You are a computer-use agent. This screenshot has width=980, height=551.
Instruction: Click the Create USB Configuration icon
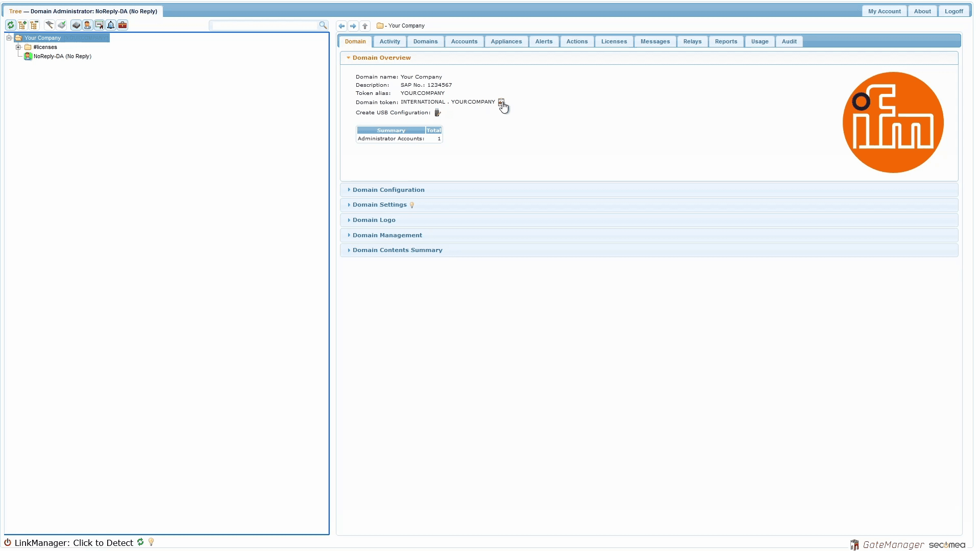click(x=437, y=113)
